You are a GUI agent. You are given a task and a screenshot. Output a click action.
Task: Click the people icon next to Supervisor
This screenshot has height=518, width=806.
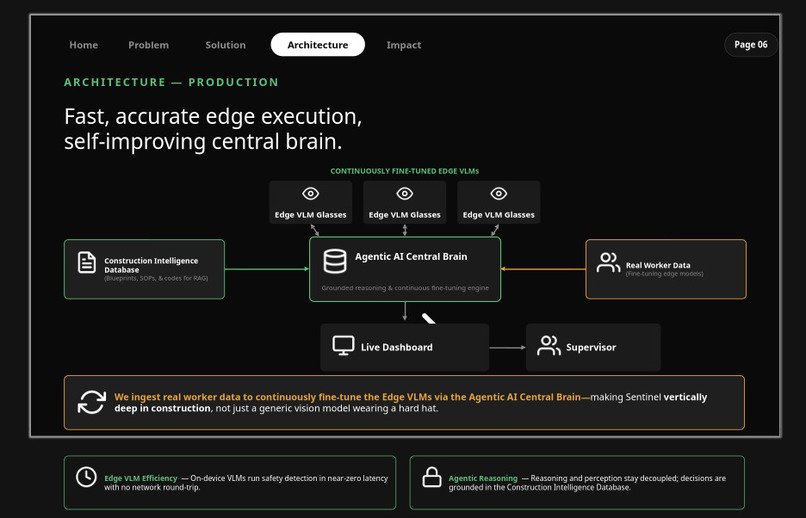click(x=548, y=346)
